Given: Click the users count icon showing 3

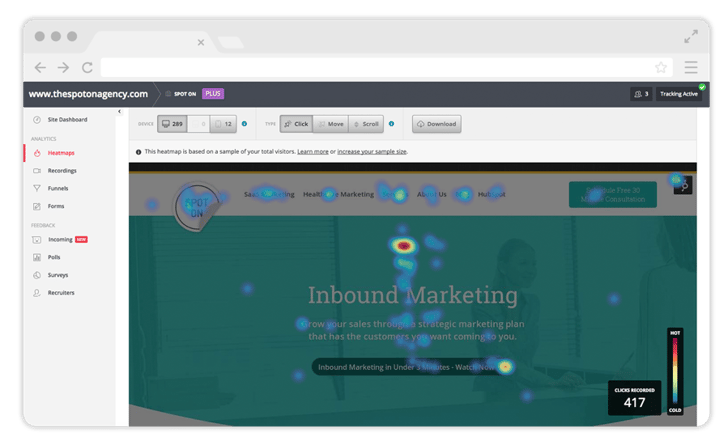Looking at the screenshot, I should point(640,94).
